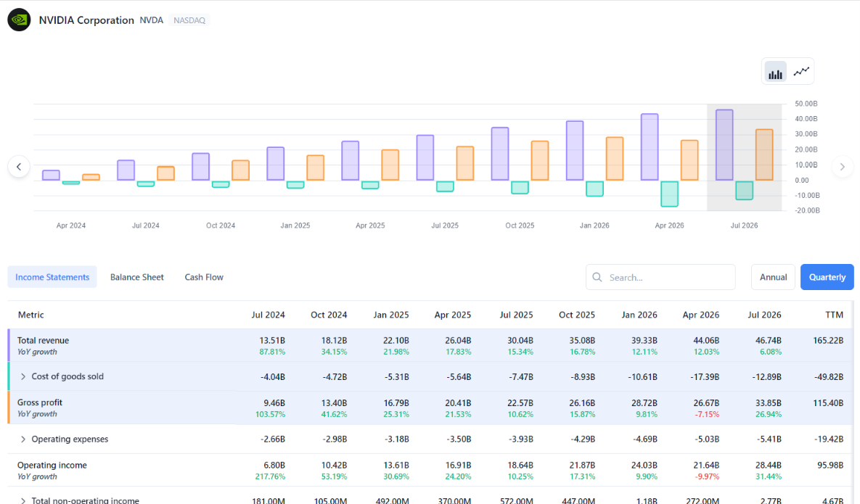Expand Cost of goods sold row
Image resolution: width=860 pixels, height=504 pixels.
(23, 376)
